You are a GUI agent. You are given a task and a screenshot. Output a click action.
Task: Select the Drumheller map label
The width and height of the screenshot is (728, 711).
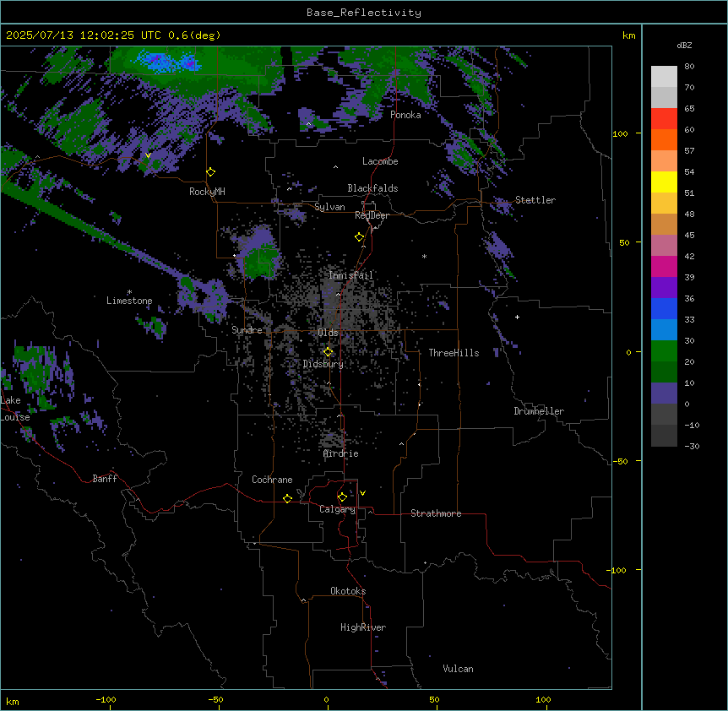(539, 411)
